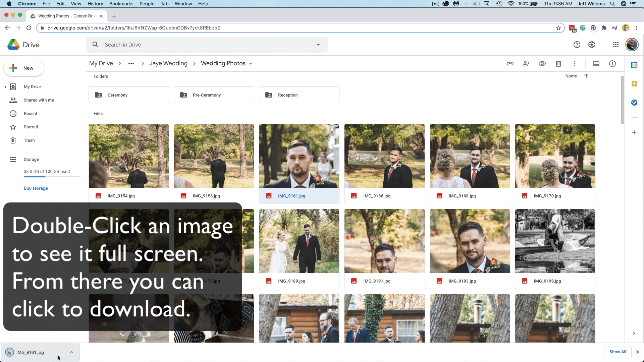Open the View details info icon
Viewport: 644px width, 362px height.
coord(612,64)
